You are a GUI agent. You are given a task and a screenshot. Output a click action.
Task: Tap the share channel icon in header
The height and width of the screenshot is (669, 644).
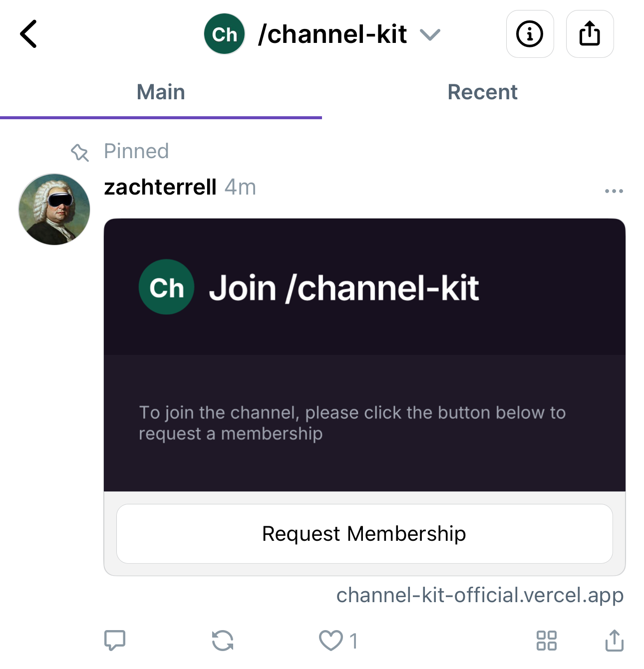pyautogui.click(x=590, y=34)
